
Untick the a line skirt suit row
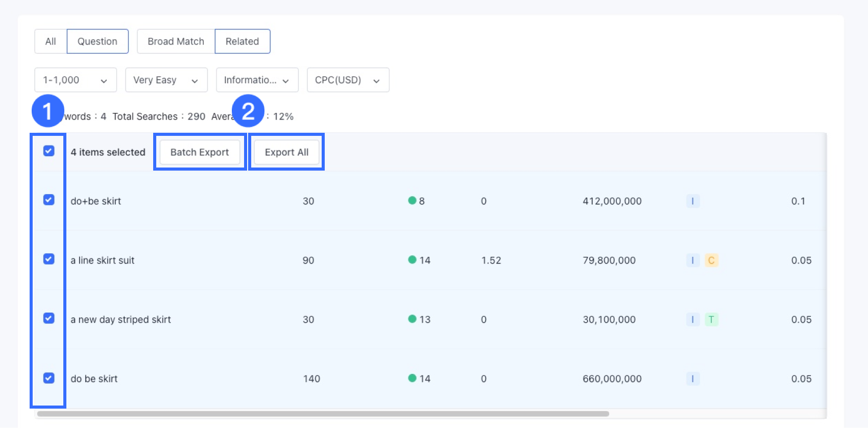pos(49,259)
